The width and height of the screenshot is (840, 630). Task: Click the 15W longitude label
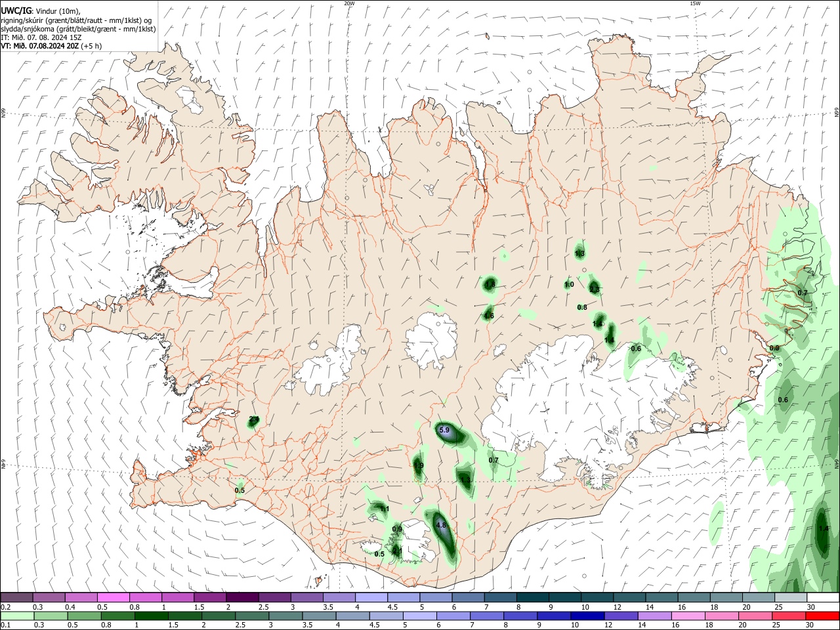695,3
